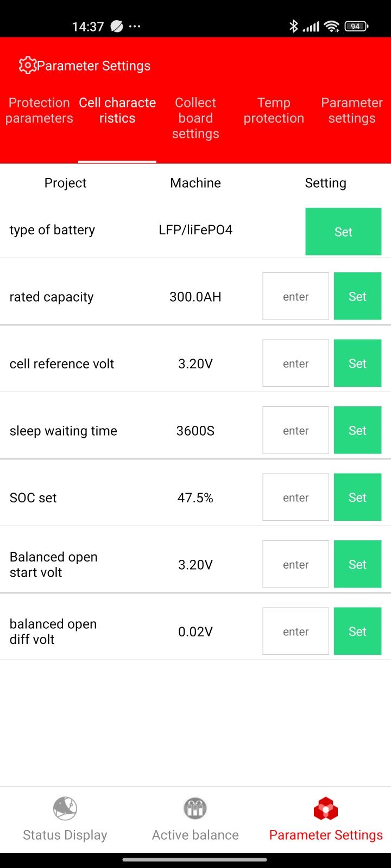Screen dimensions: 391x868
Task: Open the top Parameter settings tab
Action: [x=352, y=111]
